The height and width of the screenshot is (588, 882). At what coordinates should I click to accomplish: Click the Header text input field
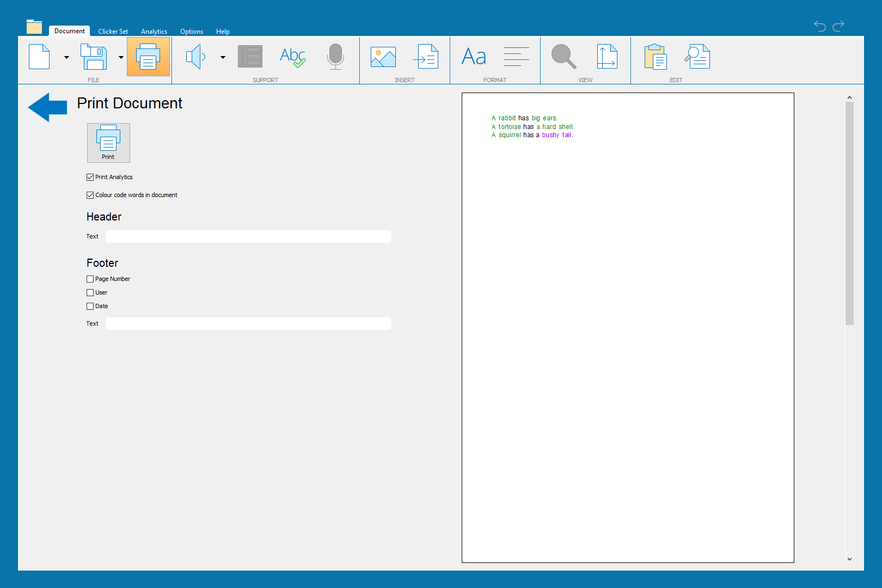pyautogui.click(x=248, y=237)
